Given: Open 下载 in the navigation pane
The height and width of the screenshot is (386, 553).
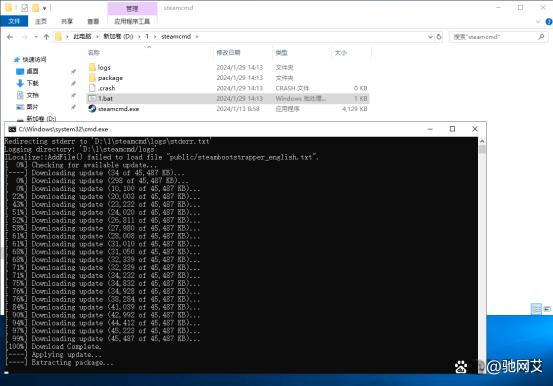Looking at the screenshot, I should click(32, 83).
